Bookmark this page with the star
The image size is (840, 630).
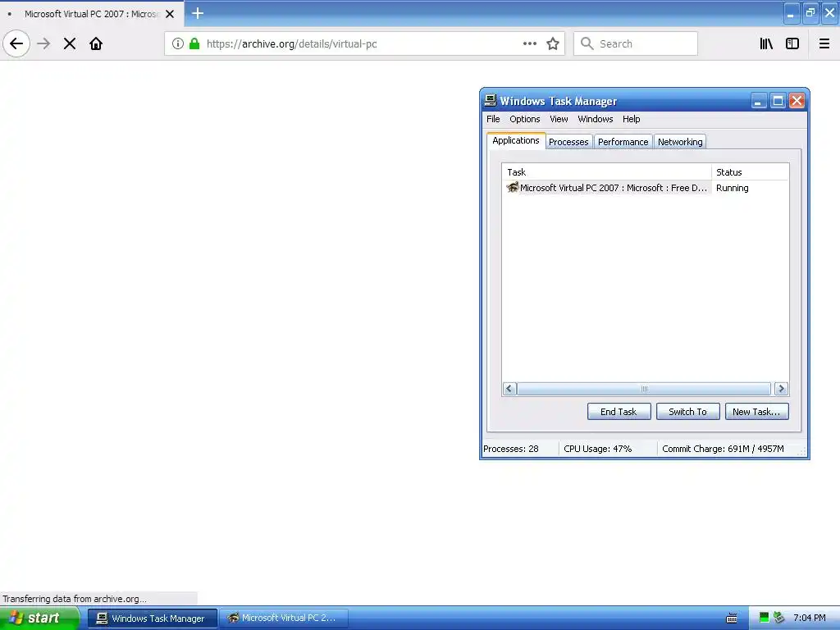553,43
